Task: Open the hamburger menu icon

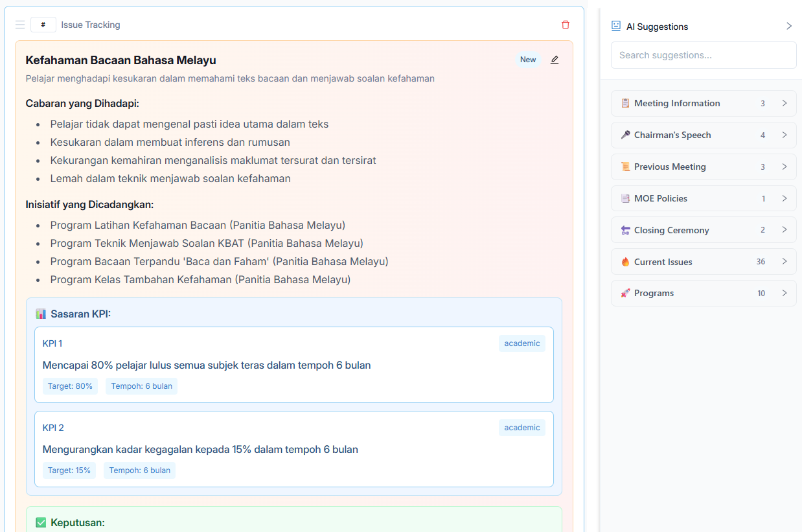Action: point(20,24)
